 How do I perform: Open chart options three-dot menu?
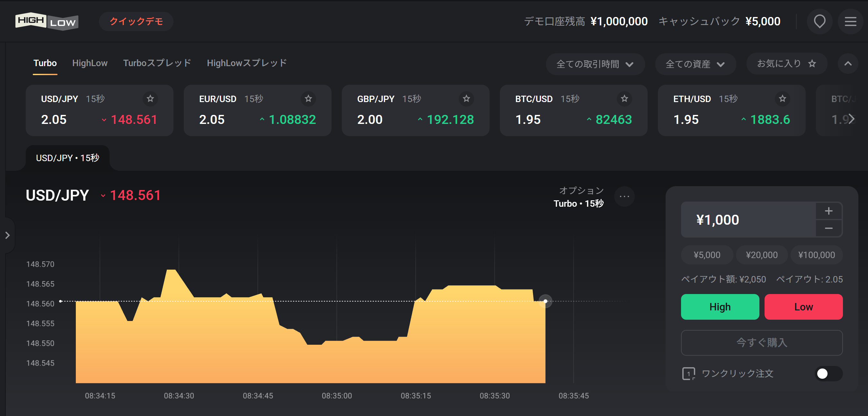[624, 196]
